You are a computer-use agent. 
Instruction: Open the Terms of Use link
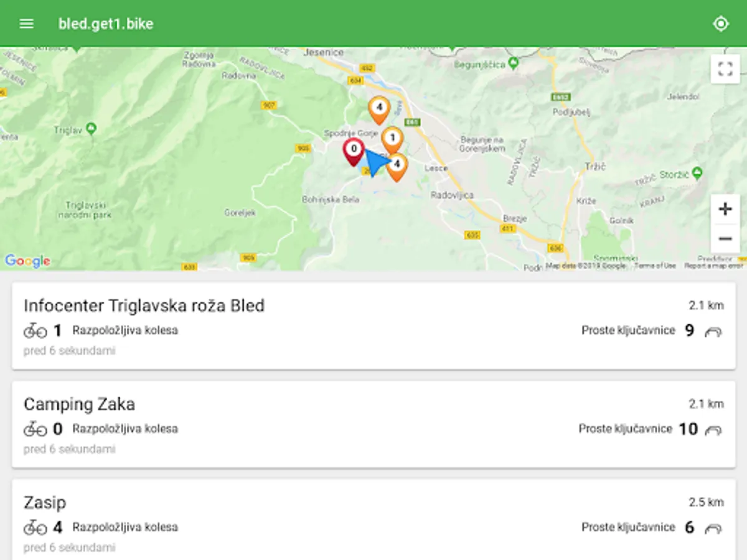click(x=655, y=266)
